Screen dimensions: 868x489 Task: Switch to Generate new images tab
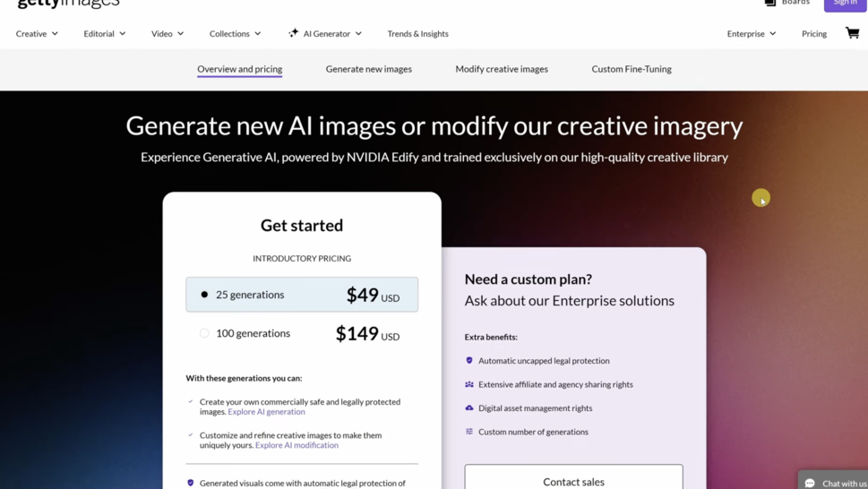point(369,69)
